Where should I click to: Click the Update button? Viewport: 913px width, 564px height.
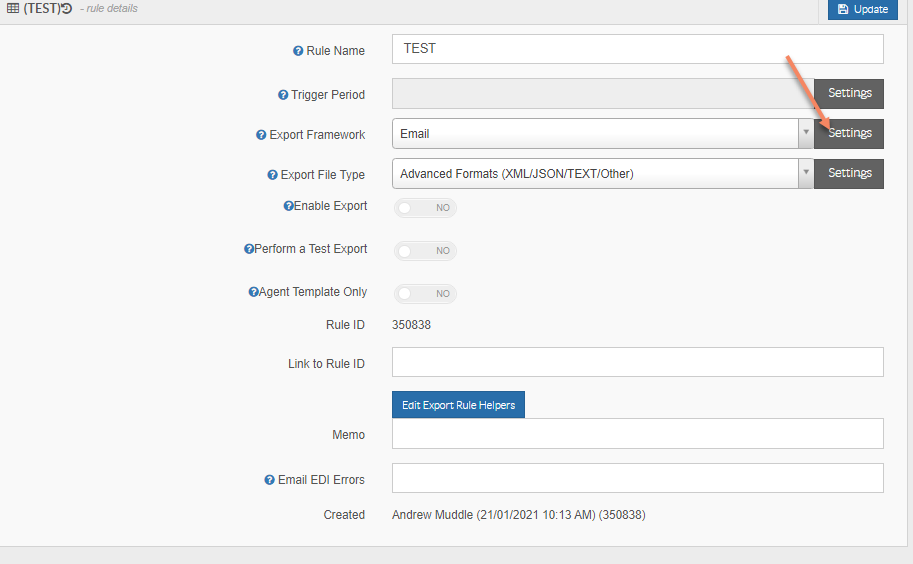862,10
